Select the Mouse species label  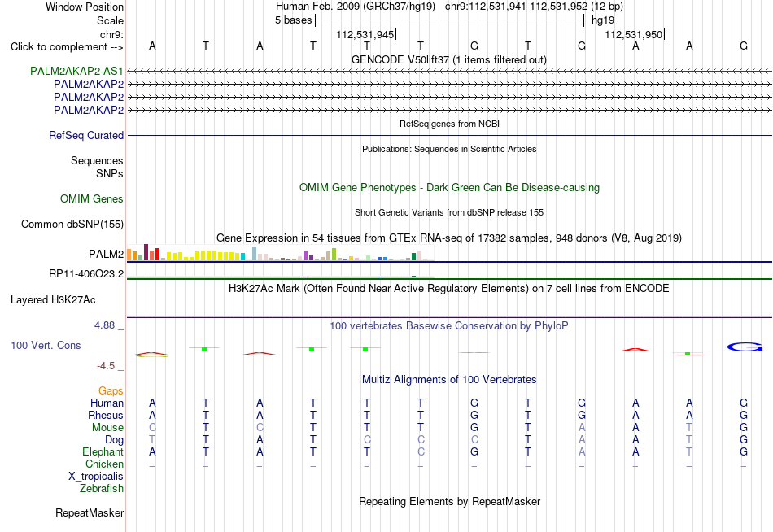click(108, 428)
